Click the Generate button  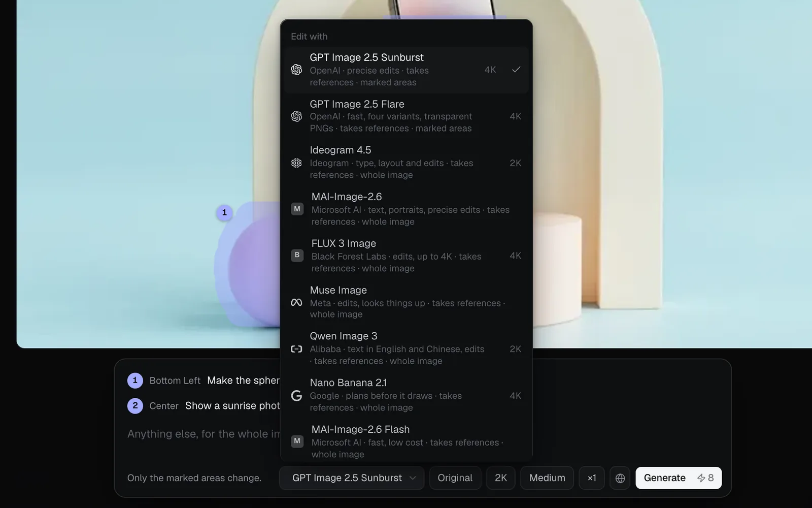point(679,478)
